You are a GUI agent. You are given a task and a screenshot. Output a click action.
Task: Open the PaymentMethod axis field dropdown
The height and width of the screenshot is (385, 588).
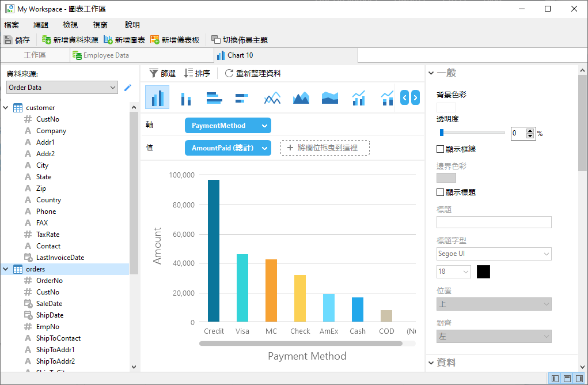264,126
